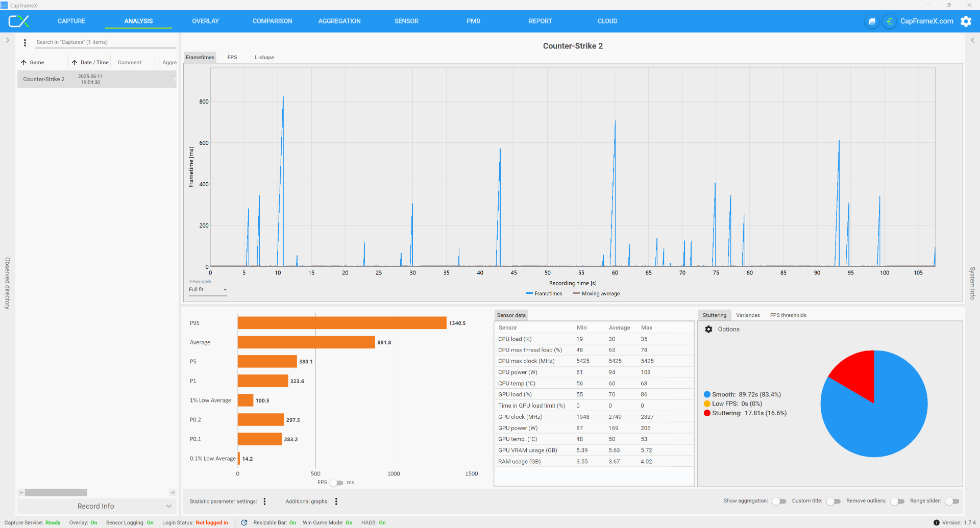Enable Show aggregation switch
Viewport: 980px width, 528px height.
[779, 501]
